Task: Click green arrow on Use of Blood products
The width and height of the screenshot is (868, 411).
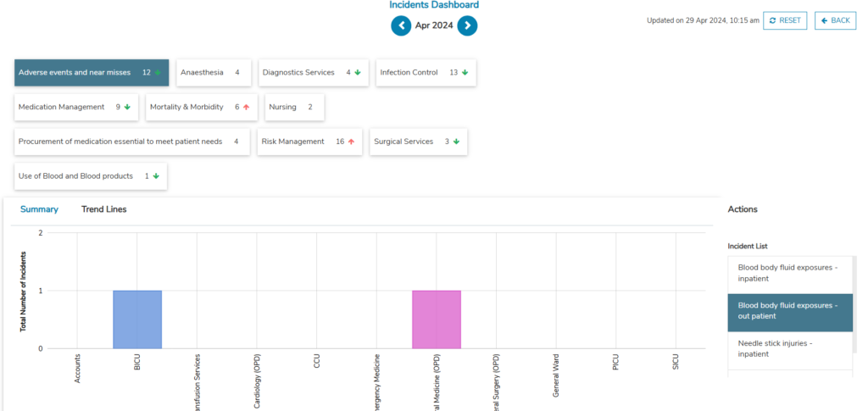Action: point(156,176)
